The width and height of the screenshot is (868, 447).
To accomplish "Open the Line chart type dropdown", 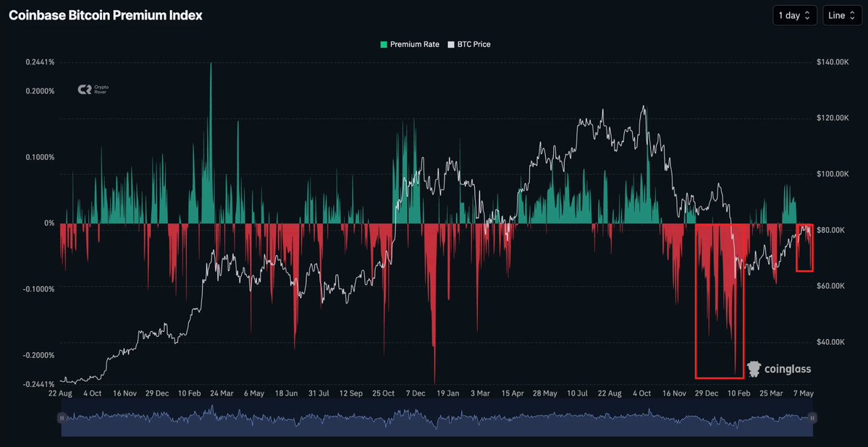I will (841, 15).
